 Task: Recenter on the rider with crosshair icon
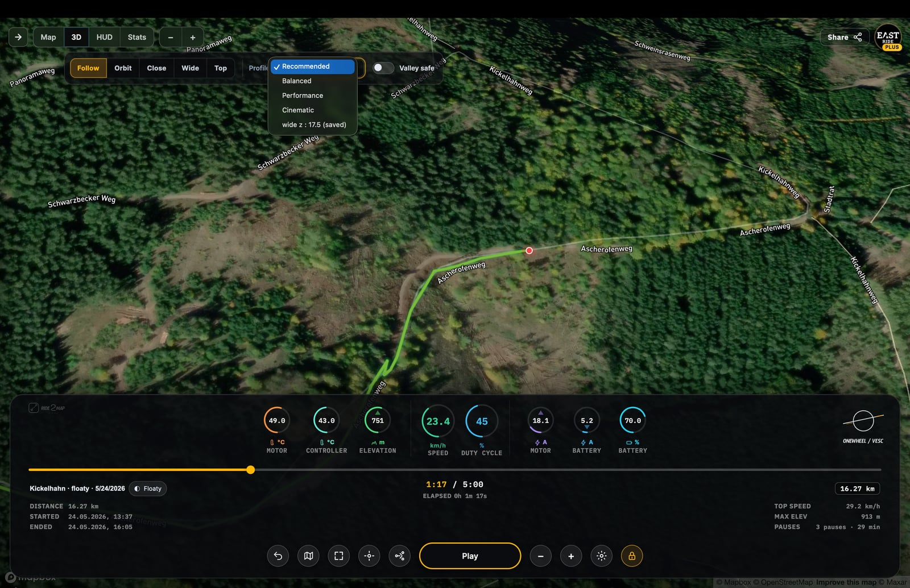point(369,556)
